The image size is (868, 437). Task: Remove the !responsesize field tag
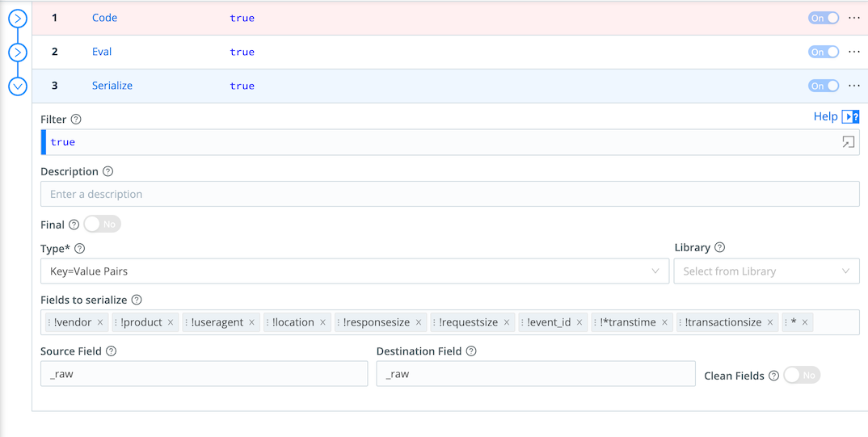tap(419, 322)
